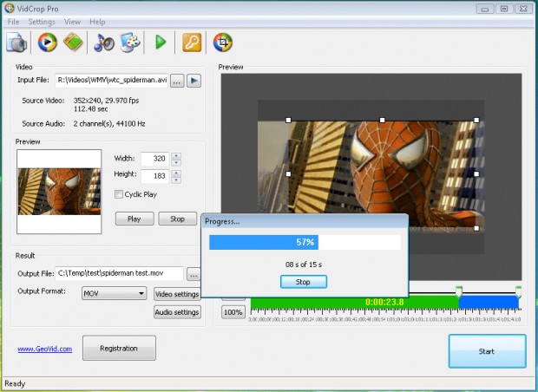Stop the conversion in Progress dialog

tap(304, 282)
